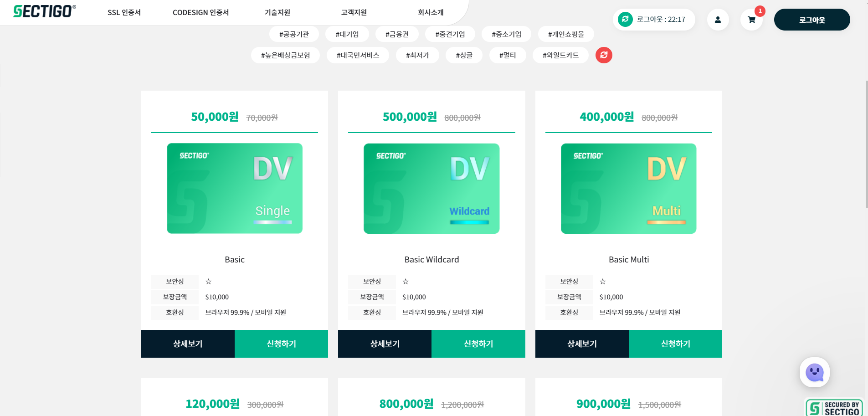868x416 pixels.
Task: Click the 로그아웃 : 22:17 timer text
Action: point(661,19)
